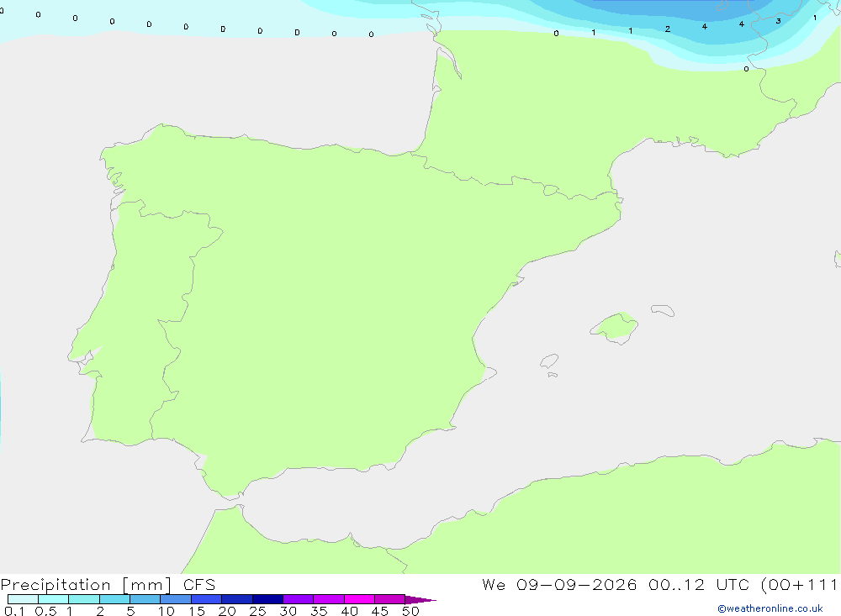Image resolution: width=841 pixels, height=616 pixels.
Task: Click legend label '0.1'
Action: tap(14, 611)
